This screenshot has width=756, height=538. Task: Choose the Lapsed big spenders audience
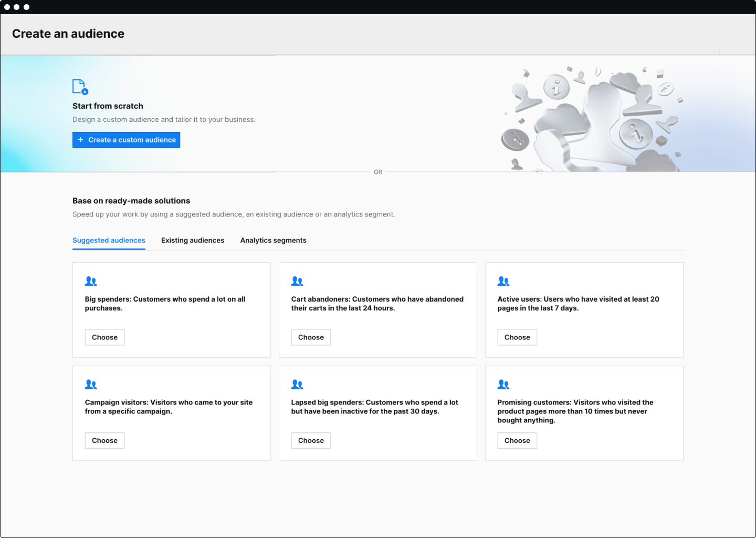tap(311, 441)
